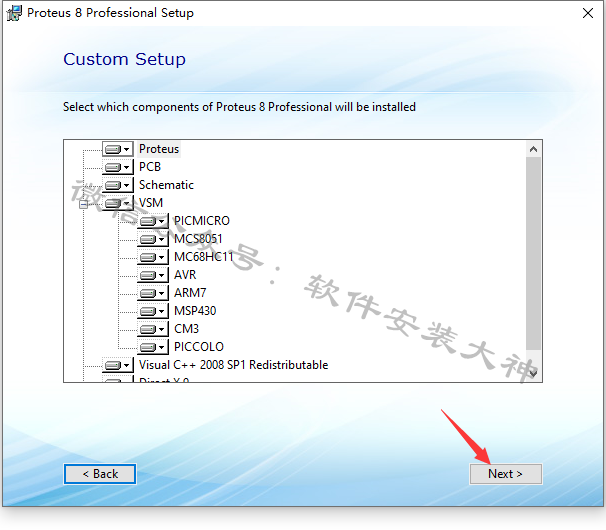The width and height of the screenshot is (606, 530).
Task: Click the component list scroll up arrow
Action: pyautogui.click(x=533, y=149)
